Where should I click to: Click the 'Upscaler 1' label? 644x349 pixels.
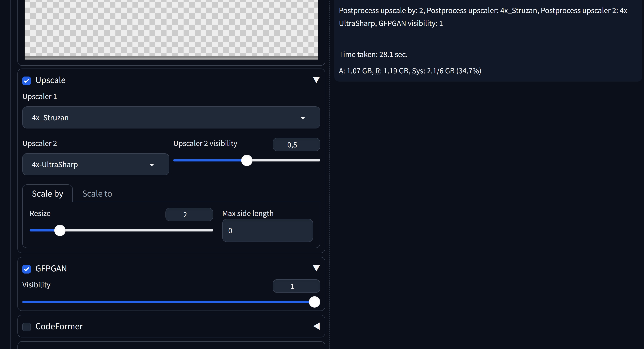pyautogui.click(x=40, y=96)
